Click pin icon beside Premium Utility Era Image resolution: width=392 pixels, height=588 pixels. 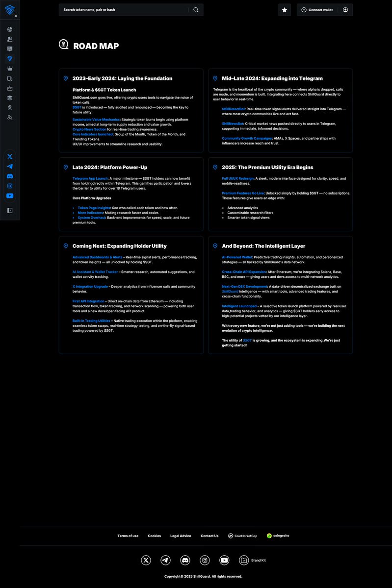point(215,167)
